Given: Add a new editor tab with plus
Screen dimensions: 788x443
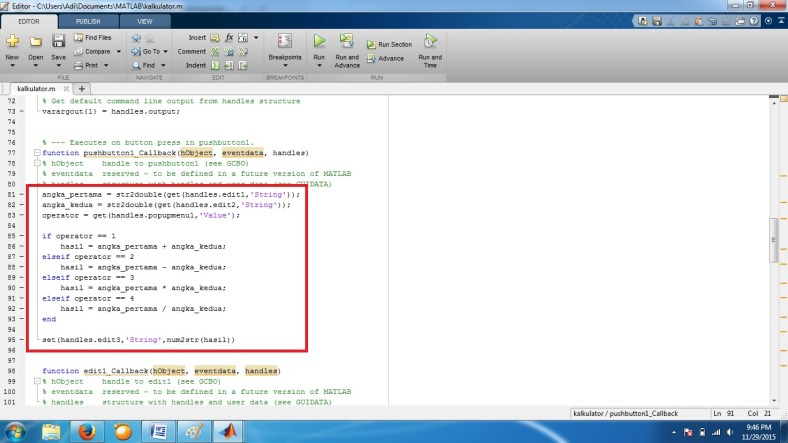Looking at the screenshot, I should (83, 89).
